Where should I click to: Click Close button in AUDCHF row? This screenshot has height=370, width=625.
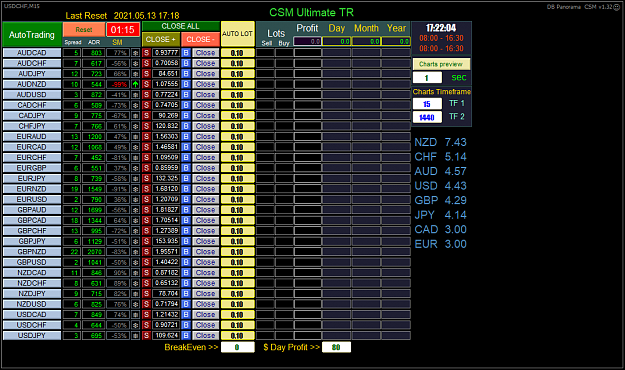(205, 63)
